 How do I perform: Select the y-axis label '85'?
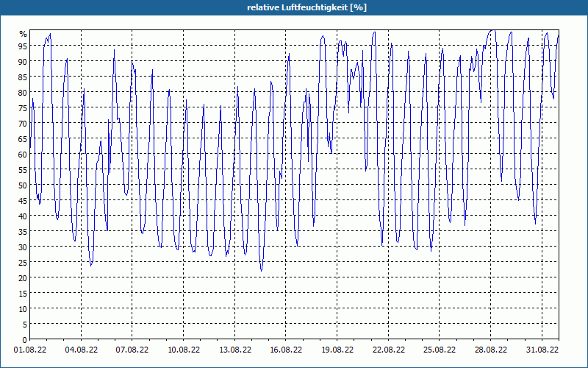[23, 77]
